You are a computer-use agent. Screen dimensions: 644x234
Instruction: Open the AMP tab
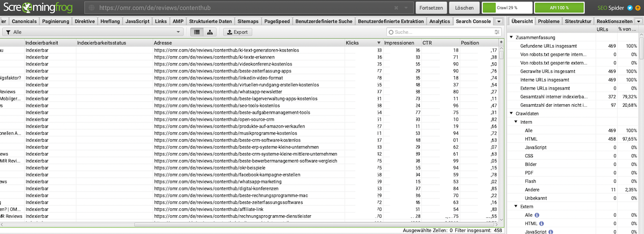(x=178, y=21)
